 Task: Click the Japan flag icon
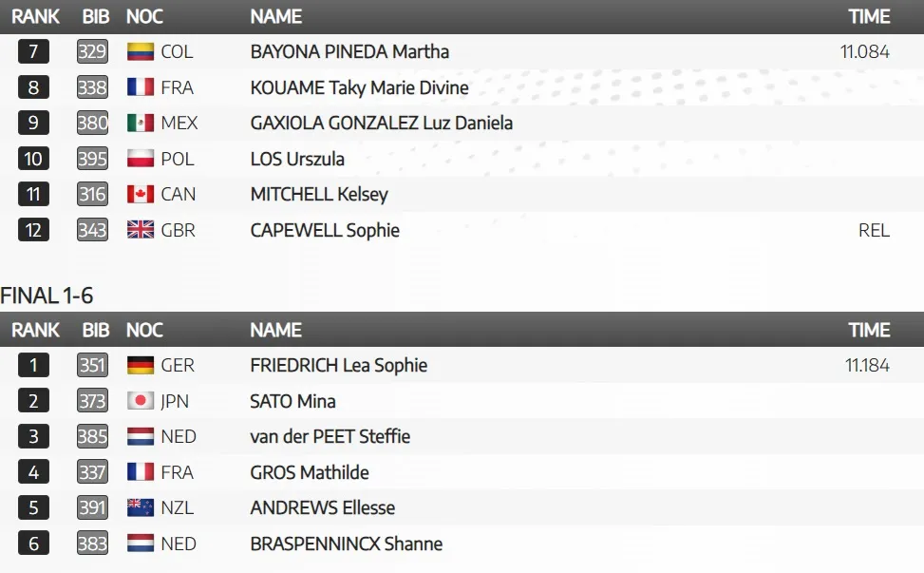click(141, 401)
